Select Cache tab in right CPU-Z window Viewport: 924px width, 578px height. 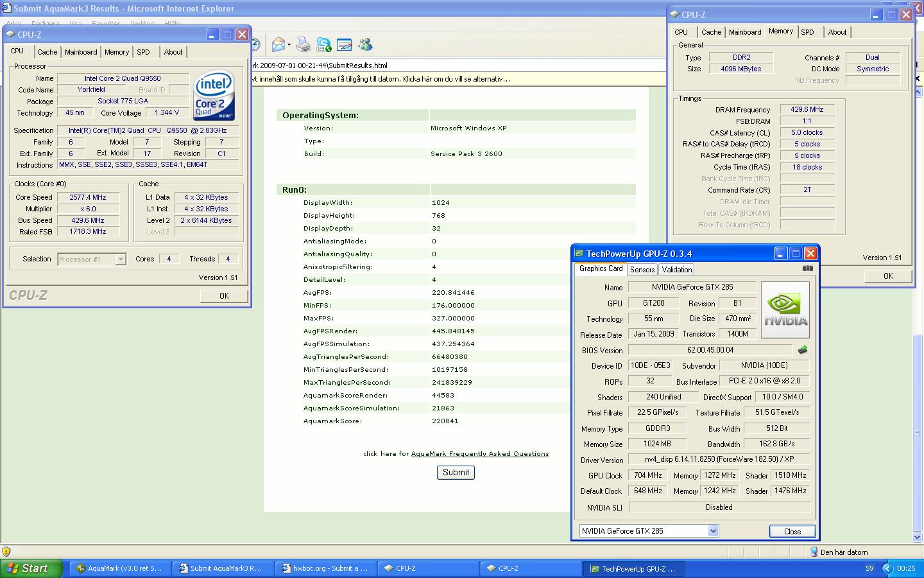pos(711,32)
